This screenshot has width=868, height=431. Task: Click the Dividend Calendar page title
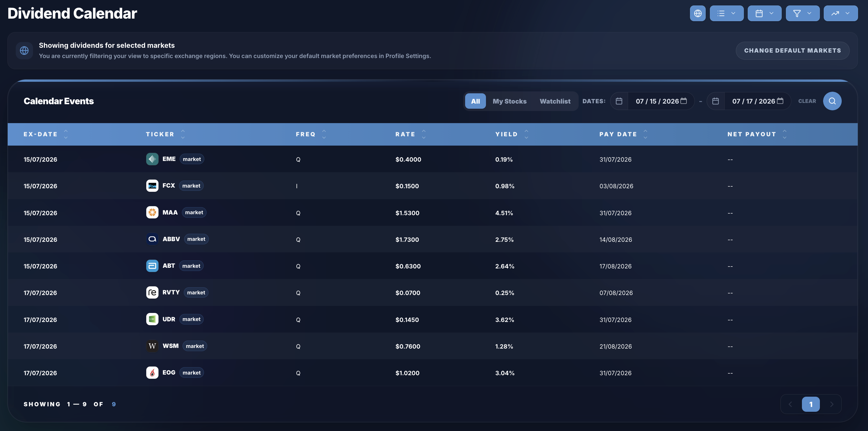click(72, 13)
